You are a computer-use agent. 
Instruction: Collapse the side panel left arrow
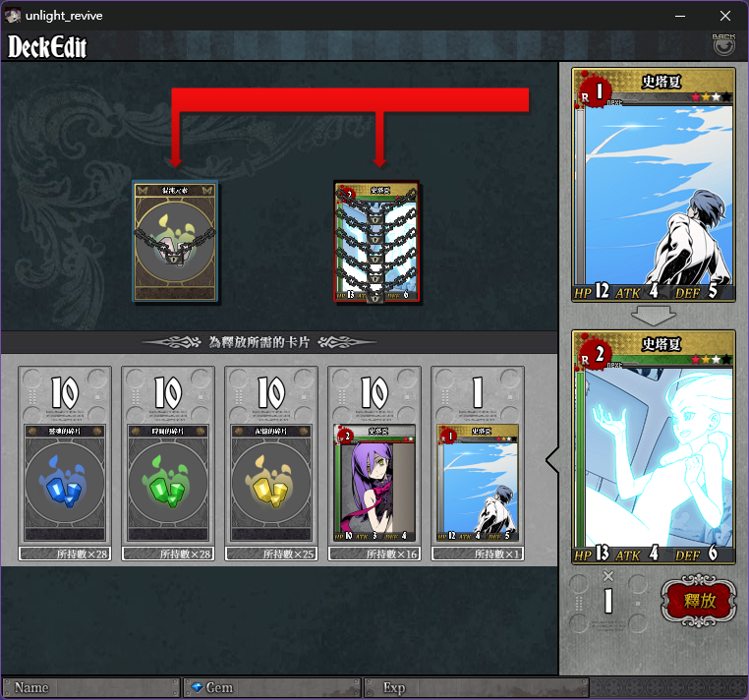tap(552, 460)
